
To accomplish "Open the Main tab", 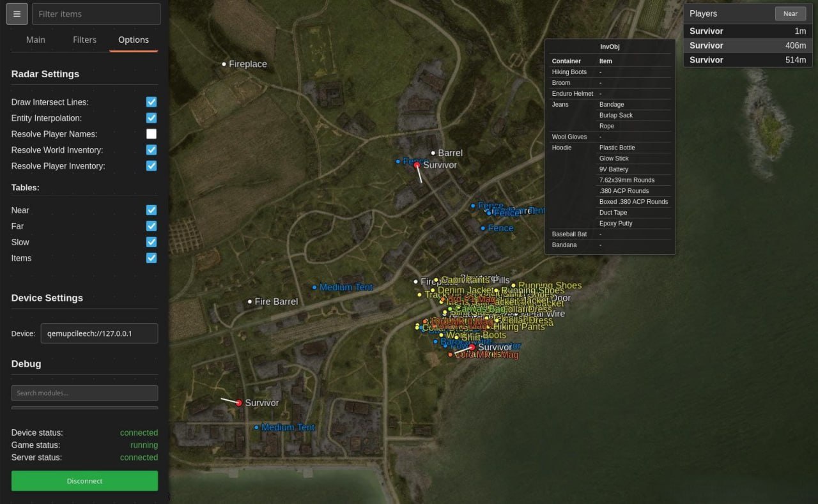I will point(35,40).
